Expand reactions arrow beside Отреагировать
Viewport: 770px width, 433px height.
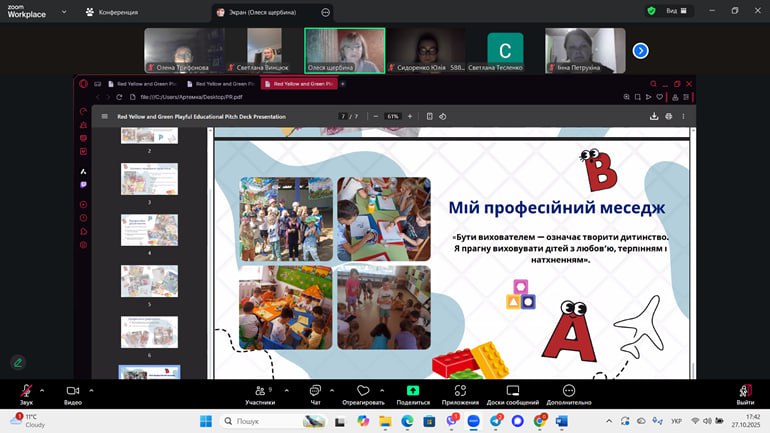(x=382, y=391)
